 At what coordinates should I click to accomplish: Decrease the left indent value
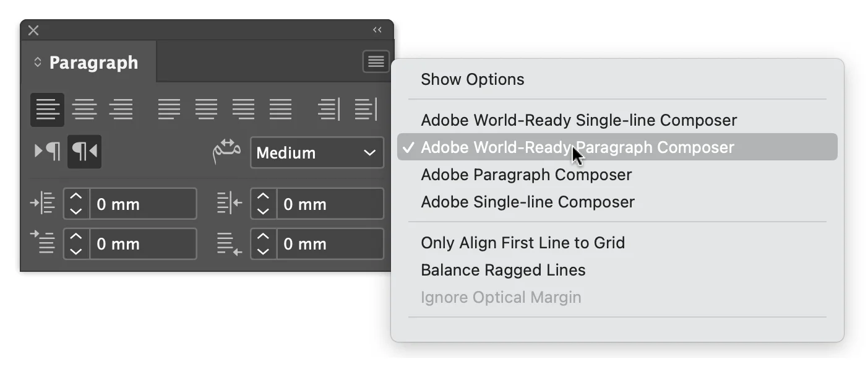(x=75, y=211)
